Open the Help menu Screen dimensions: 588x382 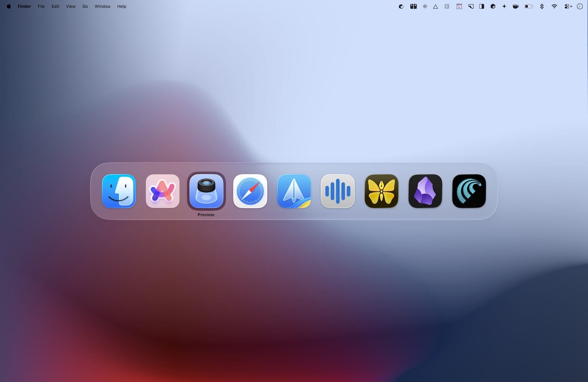click(122, 6)
